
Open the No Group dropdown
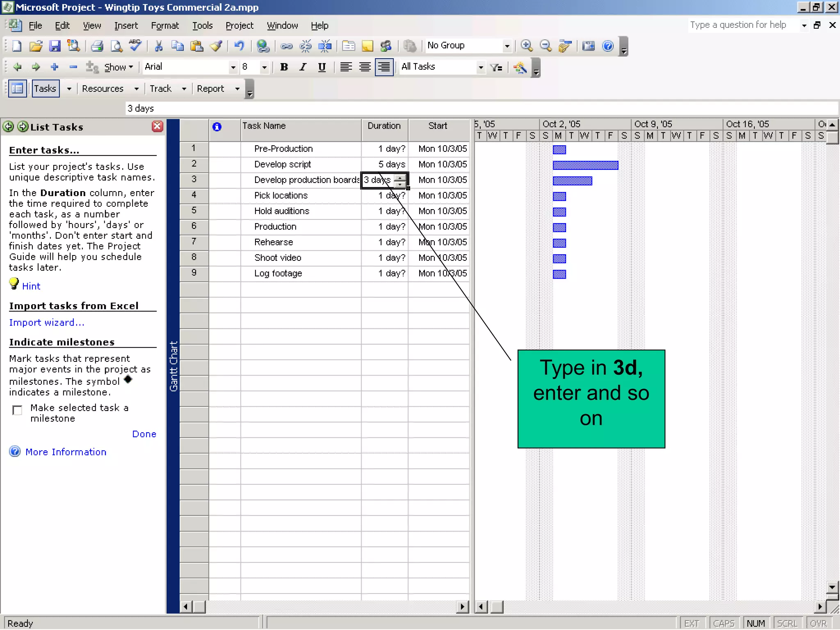click(x=507, y=46)
